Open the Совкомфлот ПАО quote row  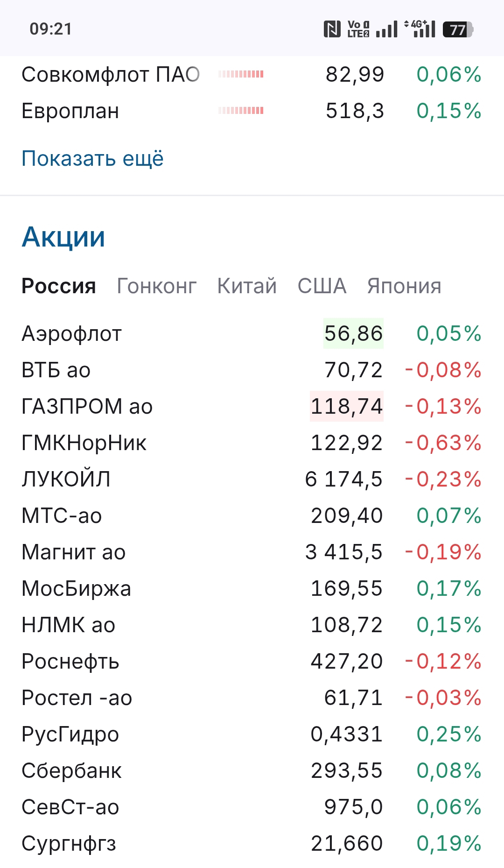111,75
